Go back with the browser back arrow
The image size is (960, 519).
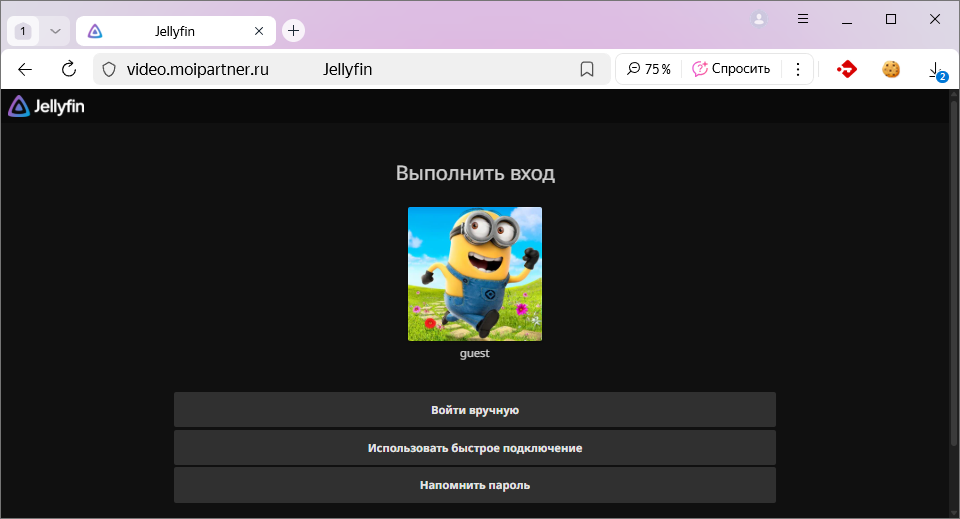(x=25, y=69)
